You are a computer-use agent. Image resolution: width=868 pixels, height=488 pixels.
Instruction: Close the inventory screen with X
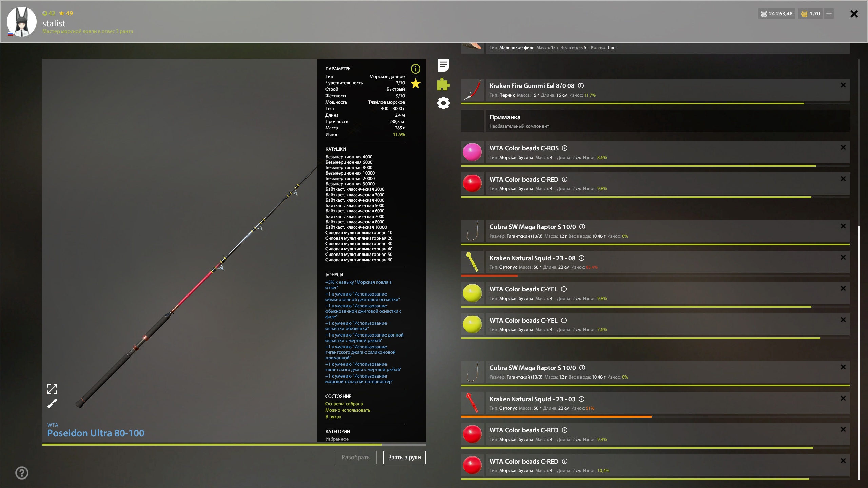click(854, 14)
